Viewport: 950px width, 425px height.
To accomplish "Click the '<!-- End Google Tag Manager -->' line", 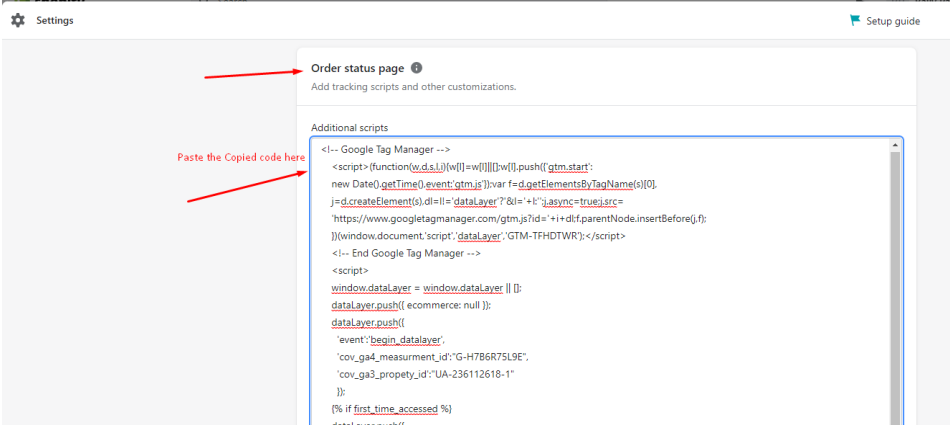I will coord(406,254).
